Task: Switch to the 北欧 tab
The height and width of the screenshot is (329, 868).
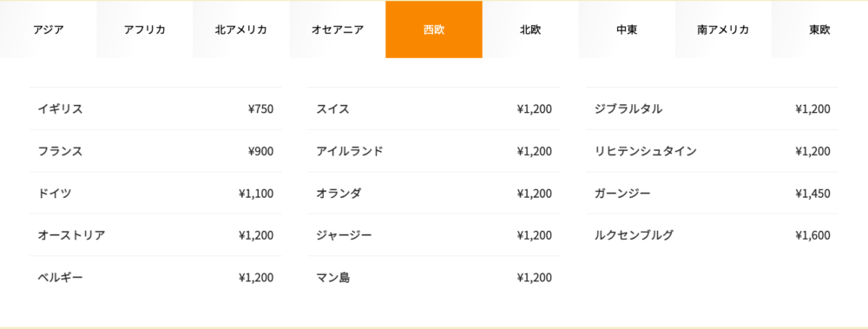Action: [530, 30]
